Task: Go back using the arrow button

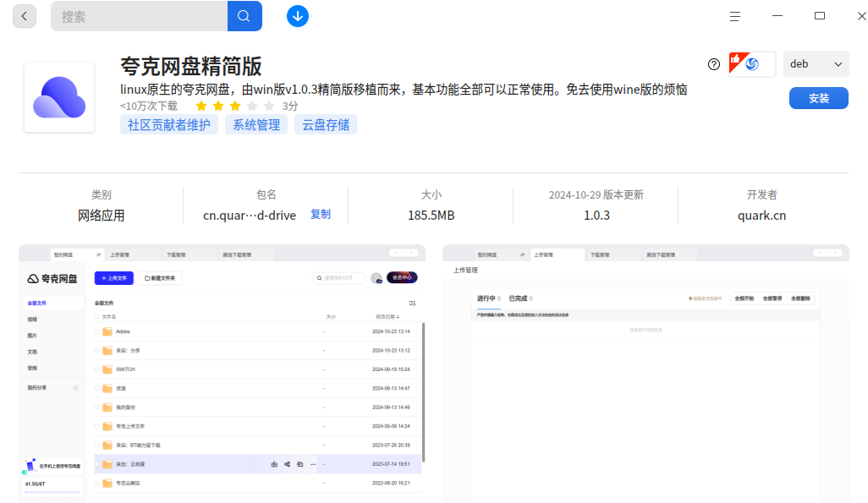Action: point(25,16)
